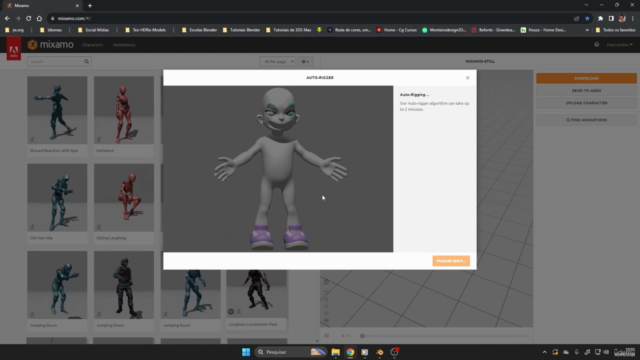Pause the animation playback
This screenshot has height=360, width=640.
[327, 336]
